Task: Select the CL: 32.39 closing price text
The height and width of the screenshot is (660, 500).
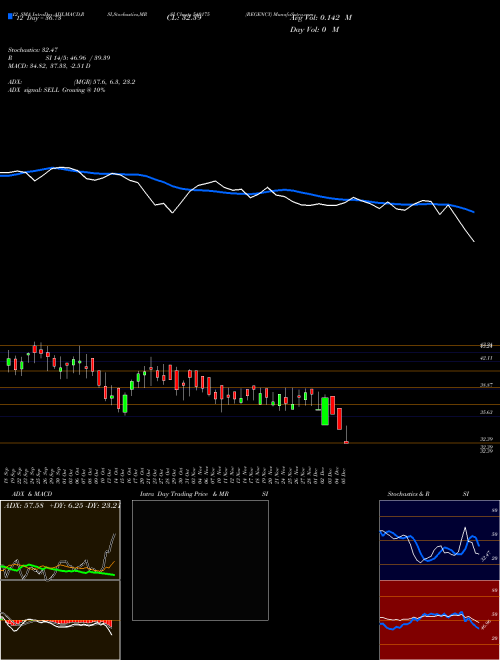Action: (x=184, y=18)
